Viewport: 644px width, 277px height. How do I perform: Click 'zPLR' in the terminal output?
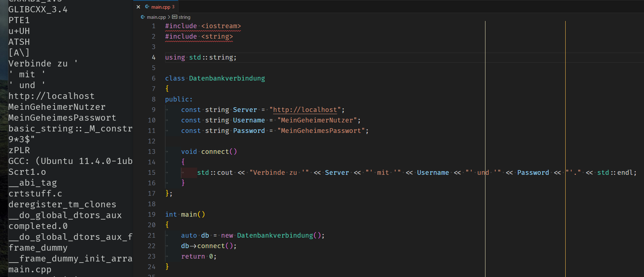19,150
